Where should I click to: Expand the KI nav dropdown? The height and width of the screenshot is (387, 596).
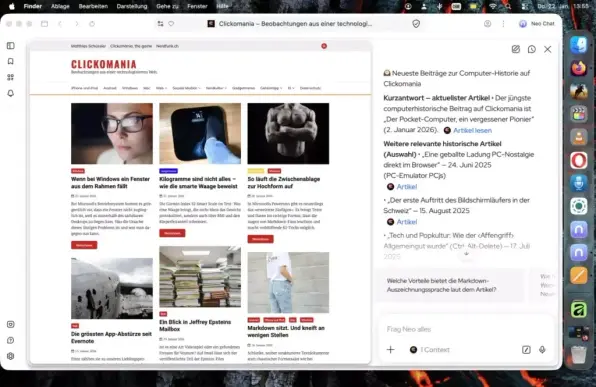(291, 88)
